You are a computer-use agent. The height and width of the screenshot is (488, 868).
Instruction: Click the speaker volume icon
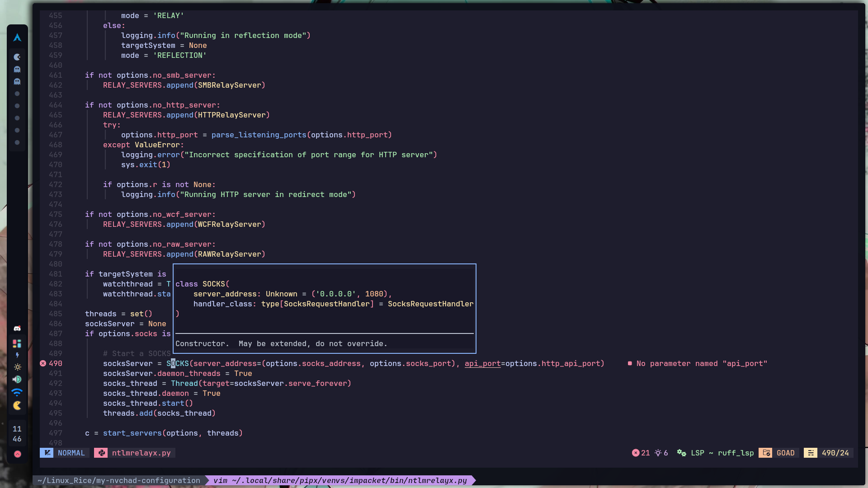click(x=17, y=380)
